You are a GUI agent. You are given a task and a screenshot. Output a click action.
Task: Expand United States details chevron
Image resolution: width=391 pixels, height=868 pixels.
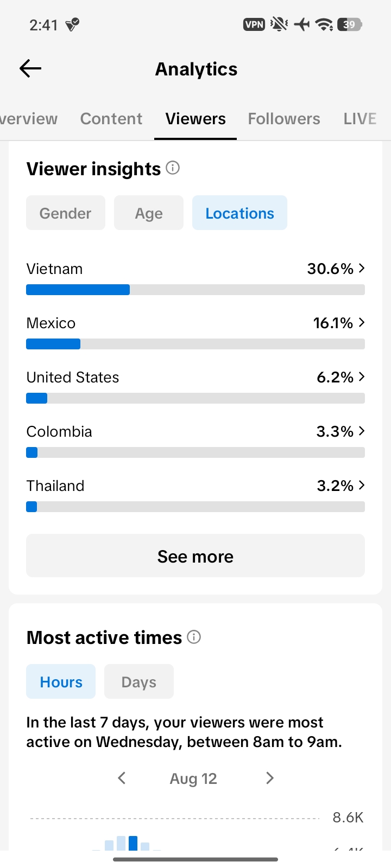(362, 376)
